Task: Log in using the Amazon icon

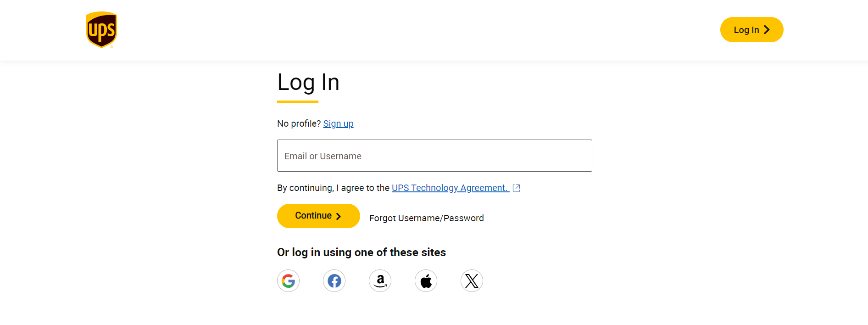Action: tap(380, 280)
